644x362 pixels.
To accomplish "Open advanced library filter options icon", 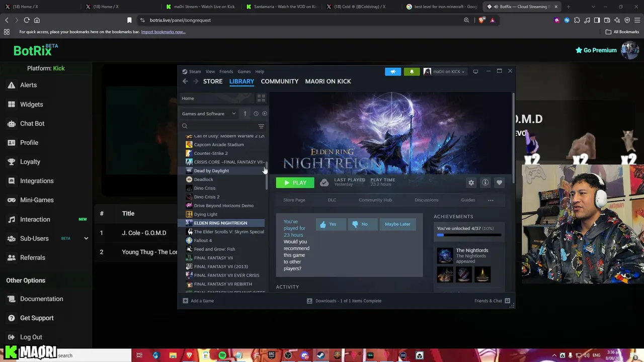I will [261, 126].
